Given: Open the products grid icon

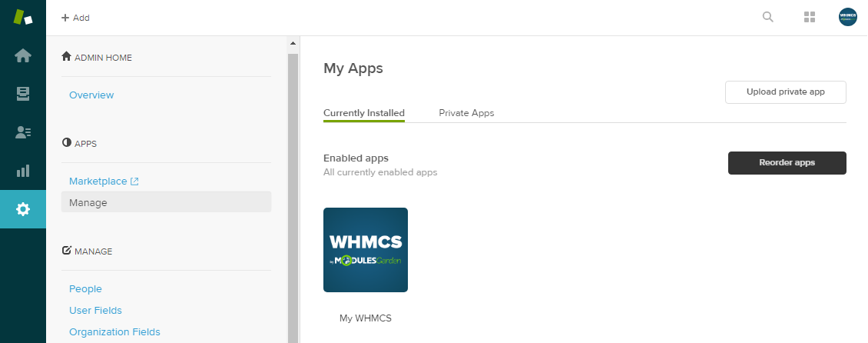Looking at the screenshot, I should click(810, 17).
